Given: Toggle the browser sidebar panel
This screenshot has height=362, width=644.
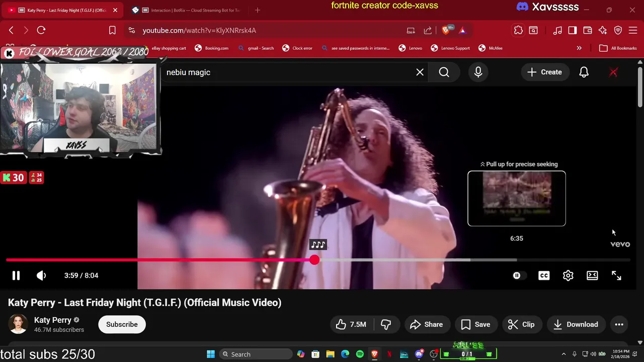Looking at the screenshot, I should 573,30.
